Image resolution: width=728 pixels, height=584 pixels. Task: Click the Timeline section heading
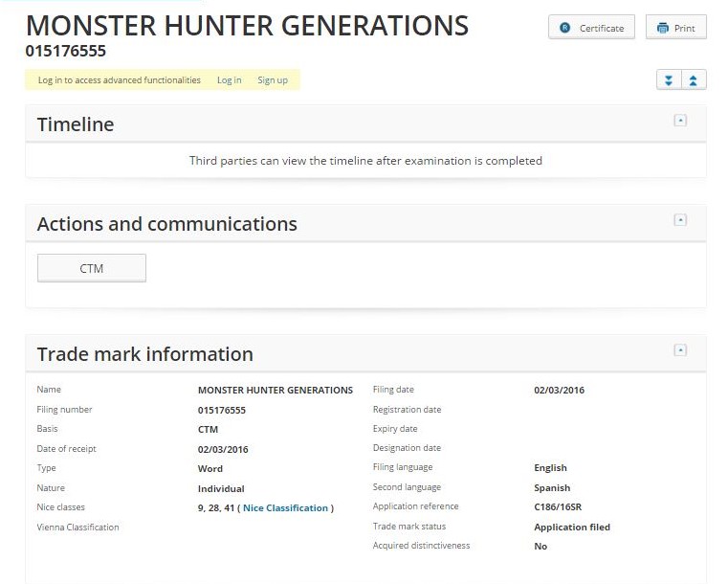pyautogui.click(x=76, y=124)
